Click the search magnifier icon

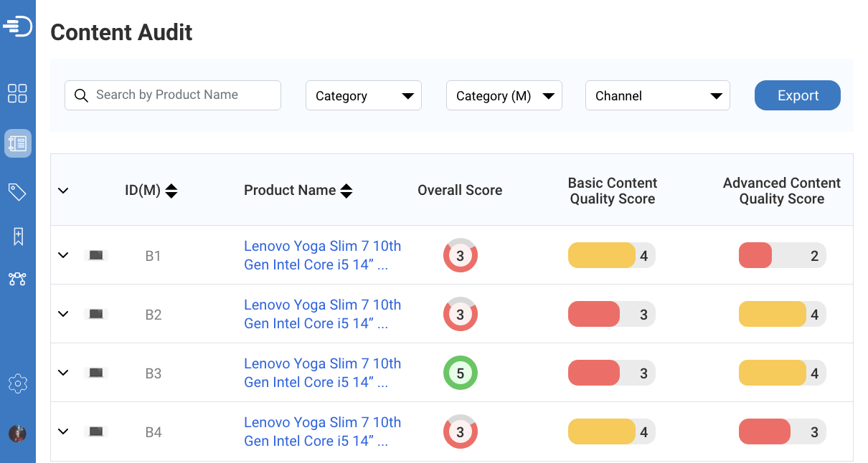click(81, 95)
